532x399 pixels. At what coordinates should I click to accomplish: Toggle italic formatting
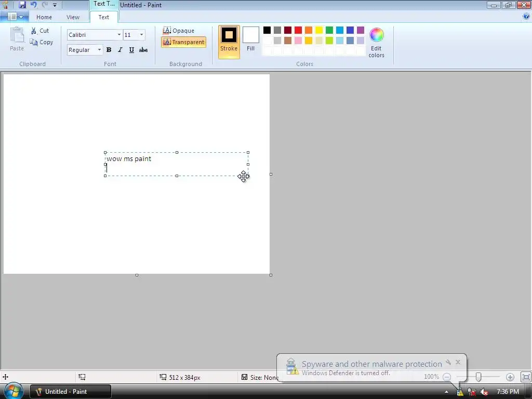click(120, 50)
